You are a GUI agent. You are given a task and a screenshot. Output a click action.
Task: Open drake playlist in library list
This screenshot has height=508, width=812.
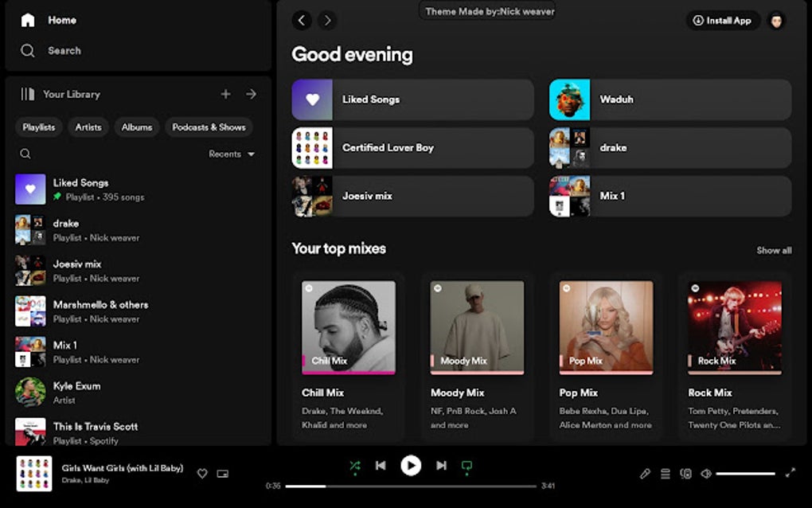pyautogui.click(x=139, y=230)
